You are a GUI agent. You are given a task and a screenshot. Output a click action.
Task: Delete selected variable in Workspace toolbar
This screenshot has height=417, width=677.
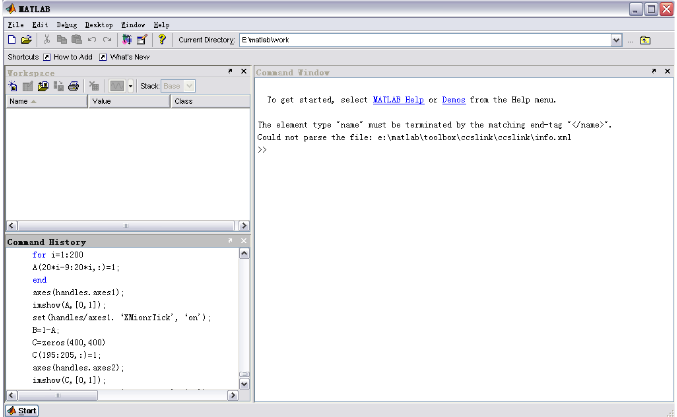point(94,86)
